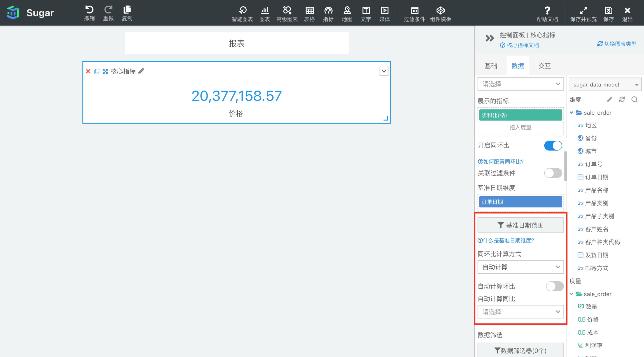Open the 同环比计算方式 自动计算 dropdown
644x357 pixels.
pyautogui.click(x=521, y=267)
